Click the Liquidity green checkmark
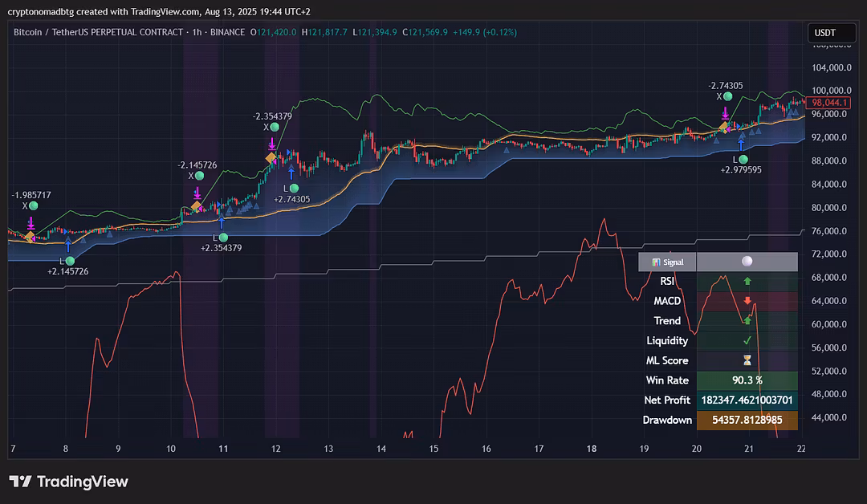867x504 pixels. [x=747, y=340]
